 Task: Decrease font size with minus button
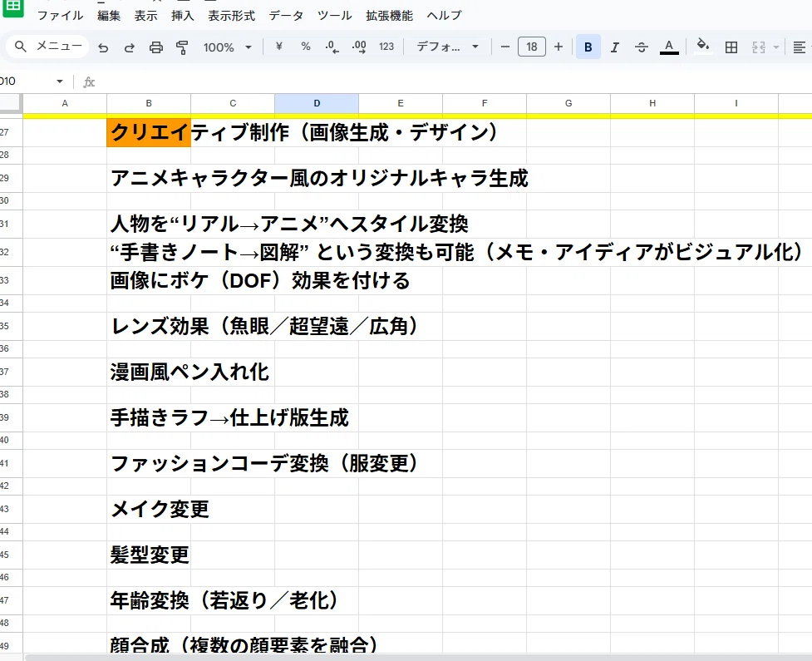(505, 47)
